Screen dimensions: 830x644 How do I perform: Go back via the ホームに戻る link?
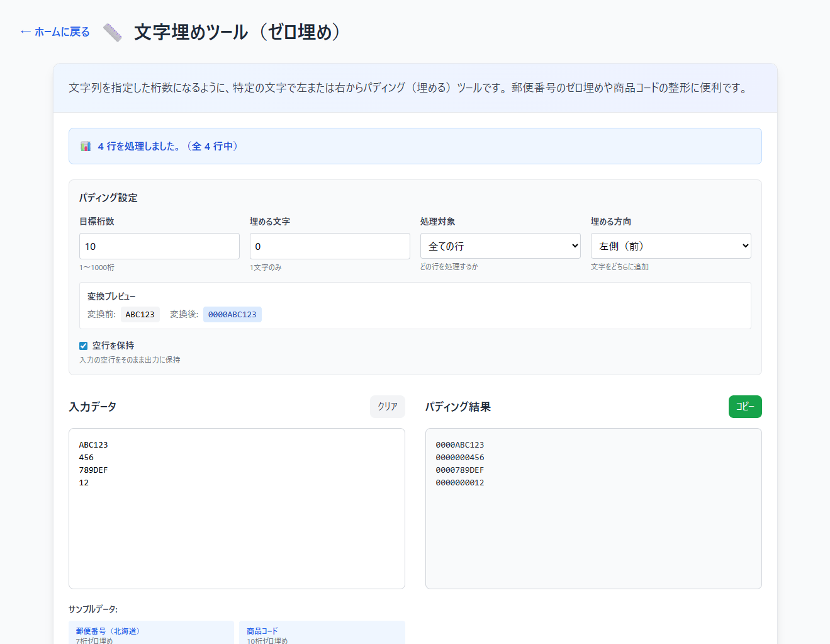coord(55,32)
